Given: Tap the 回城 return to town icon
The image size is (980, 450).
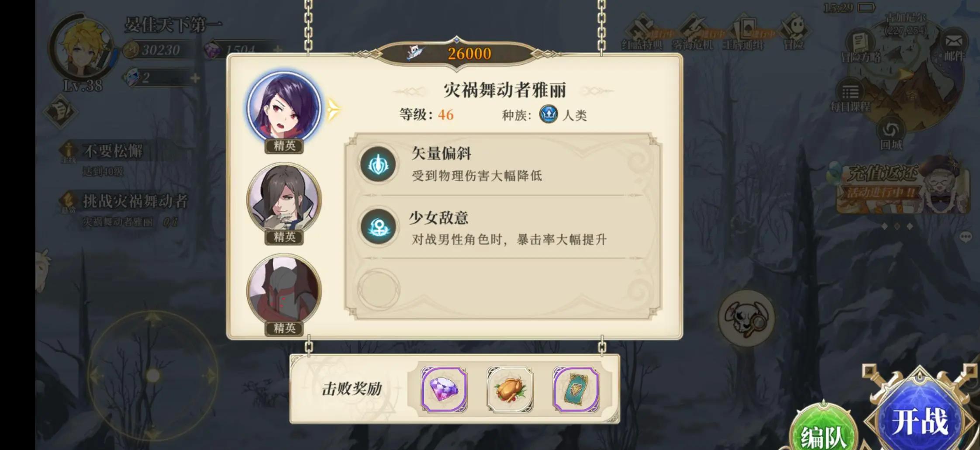Looking at the screenshot, I should 891,134.
